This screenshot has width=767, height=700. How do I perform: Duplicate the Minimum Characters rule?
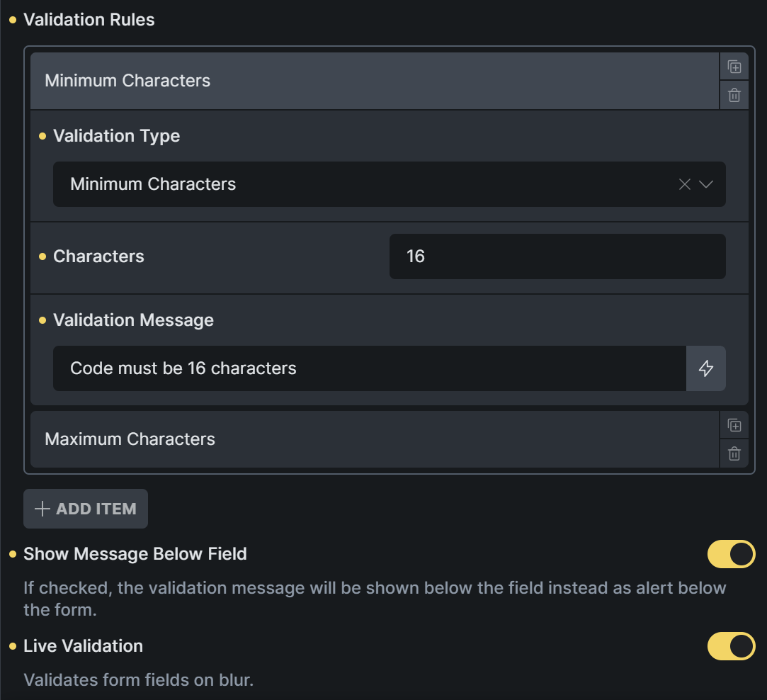734,67
